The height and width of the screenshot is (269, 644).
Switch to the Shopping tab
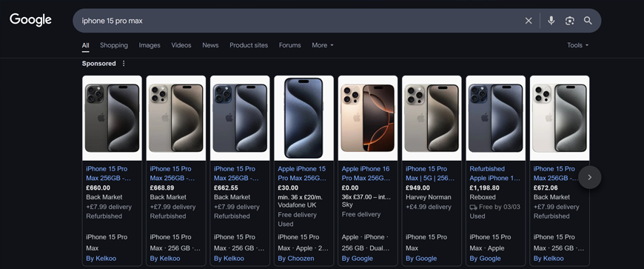click(x=114, y=45)
